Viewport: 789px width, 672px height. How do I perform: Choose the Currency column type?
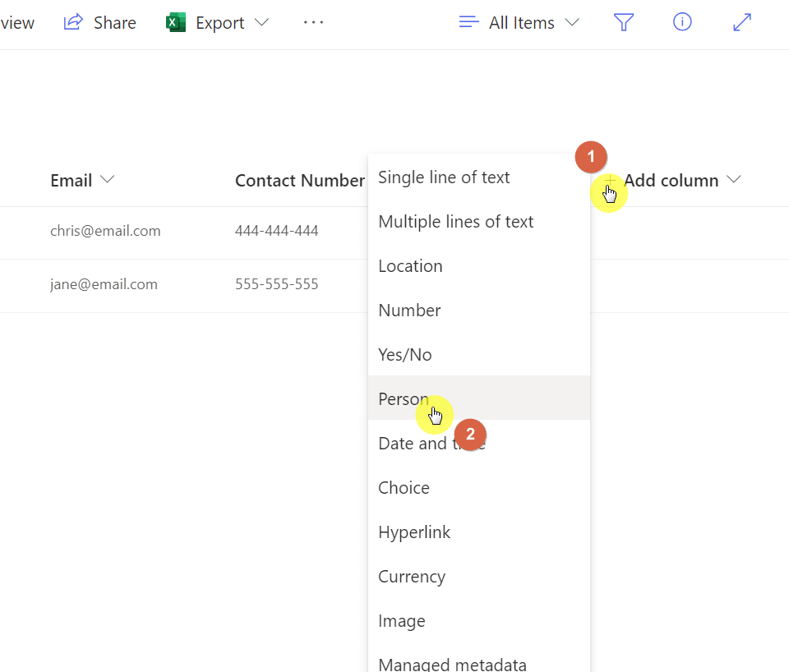pyautogui.click(x=479, y=576)
